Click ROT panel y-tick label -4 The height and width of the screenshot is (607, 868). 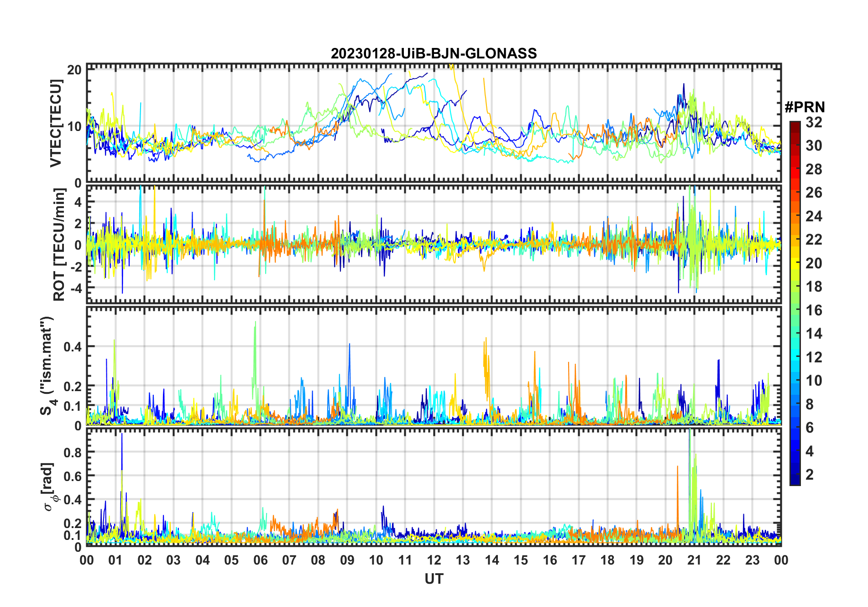(x=76, y=288)
